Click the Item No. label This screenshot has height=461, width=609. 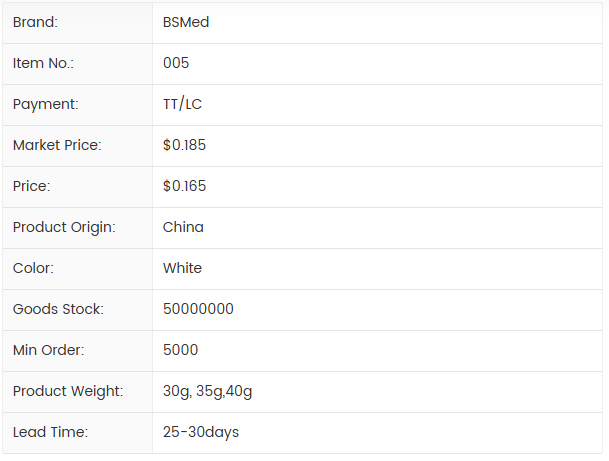click(x=43, y=63)
